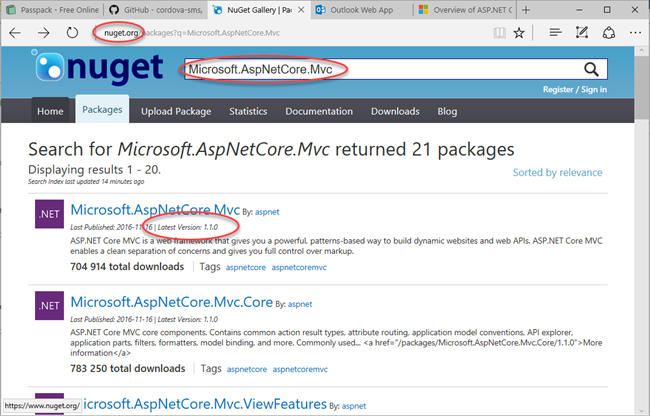Go to the Statistics page
The image size is (650, 416).
click(248, 111)
